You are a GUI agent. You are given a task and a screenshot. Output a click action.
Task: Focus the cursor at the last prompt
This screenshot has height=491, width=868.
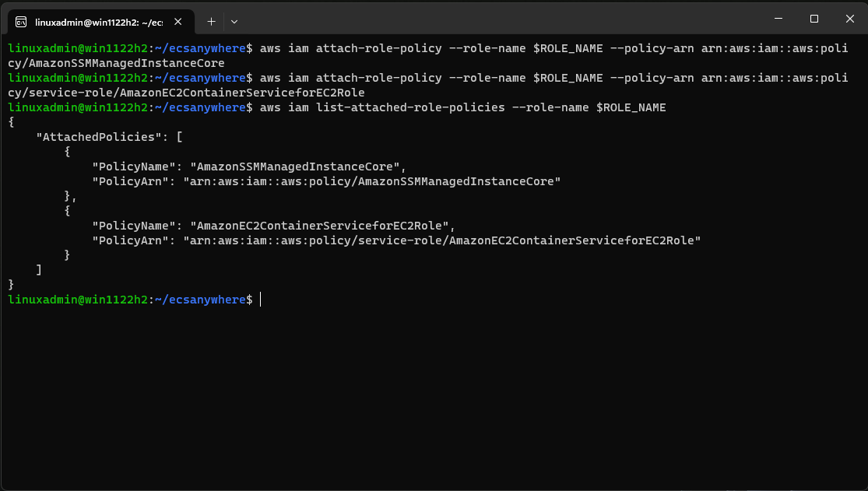pos(261,300)
